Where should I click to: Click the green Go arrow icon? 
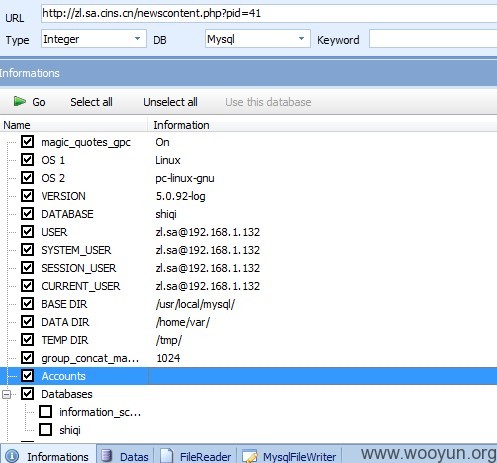click(x=20, y=101)
